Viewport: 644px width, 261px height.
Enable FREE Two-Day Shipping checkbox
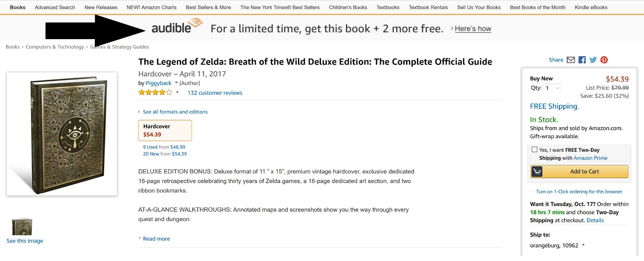click(x=534, y=150)
